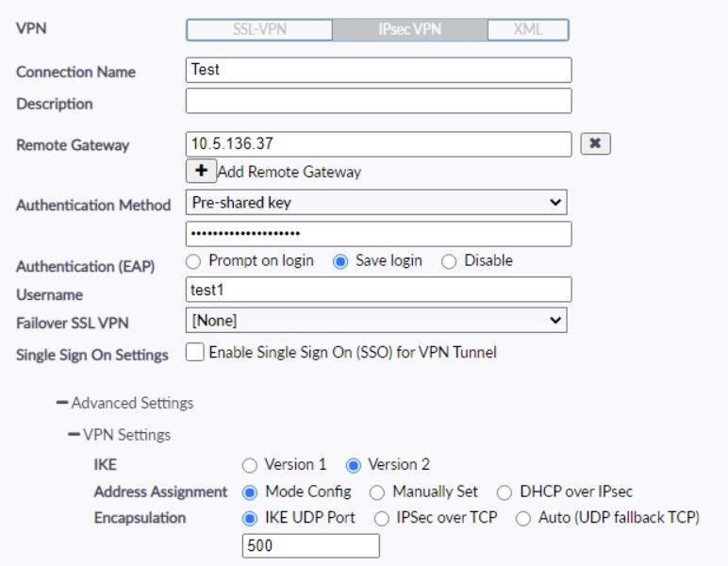Open Authentication Method dropdown
Screen dimensions: 728x566
(x=376, y=203)
